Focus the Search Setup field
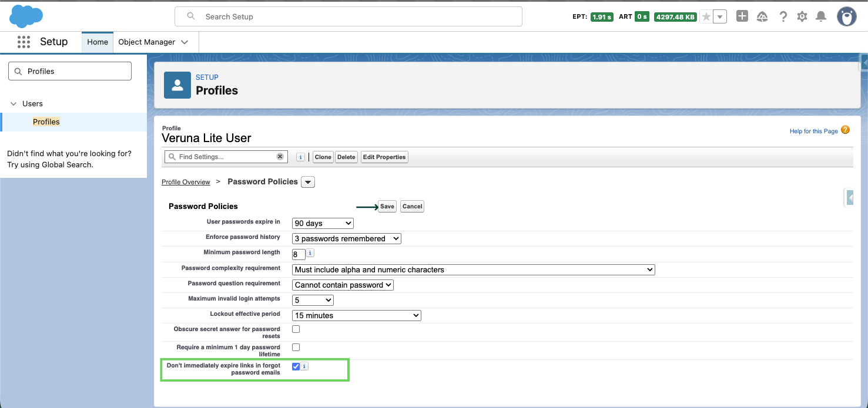 coord(348,16)
